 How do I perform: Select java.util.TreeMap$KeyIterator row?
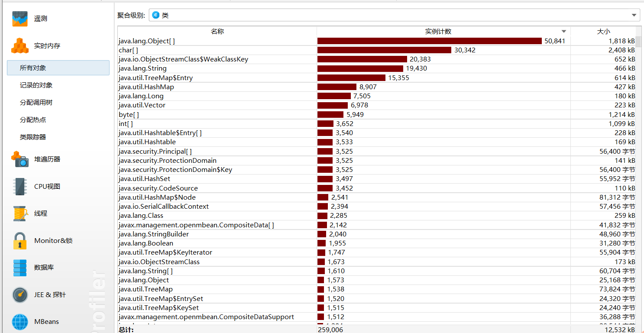[377, 252]
